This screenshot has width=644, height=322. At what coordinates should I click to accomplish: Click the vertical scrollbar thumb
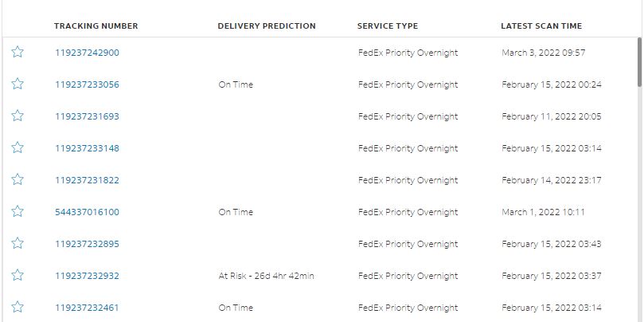coord(639,62)
